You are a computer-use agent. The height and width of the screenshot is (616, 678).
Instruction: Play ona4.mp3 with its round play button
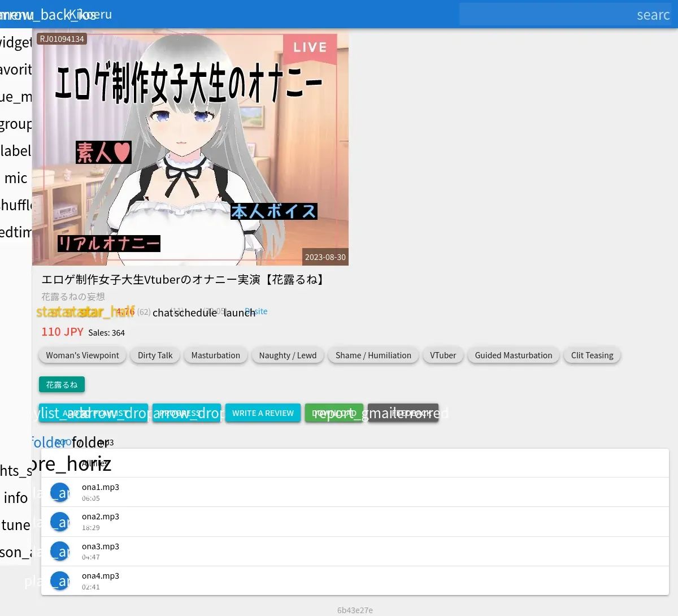60,581
